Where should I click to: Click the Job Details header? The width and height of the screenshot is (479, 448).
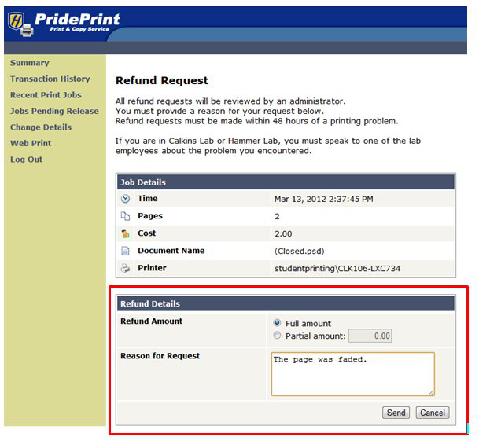click(286, 182)
